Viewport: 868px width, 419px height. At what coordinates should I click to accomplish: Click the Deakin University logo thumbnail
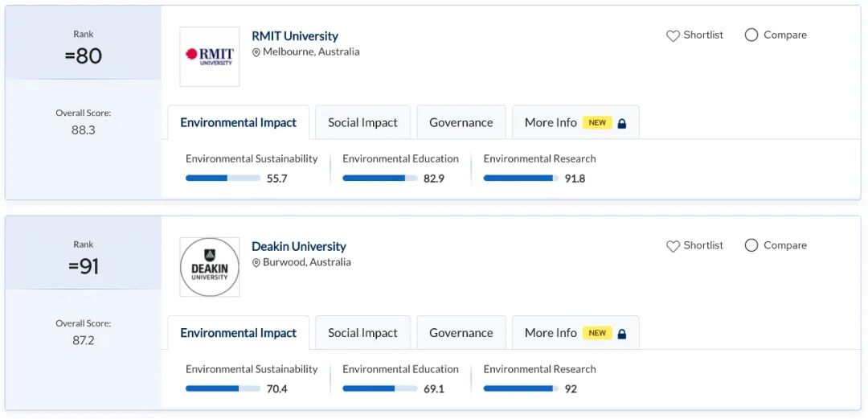click(x=209, y=267)
